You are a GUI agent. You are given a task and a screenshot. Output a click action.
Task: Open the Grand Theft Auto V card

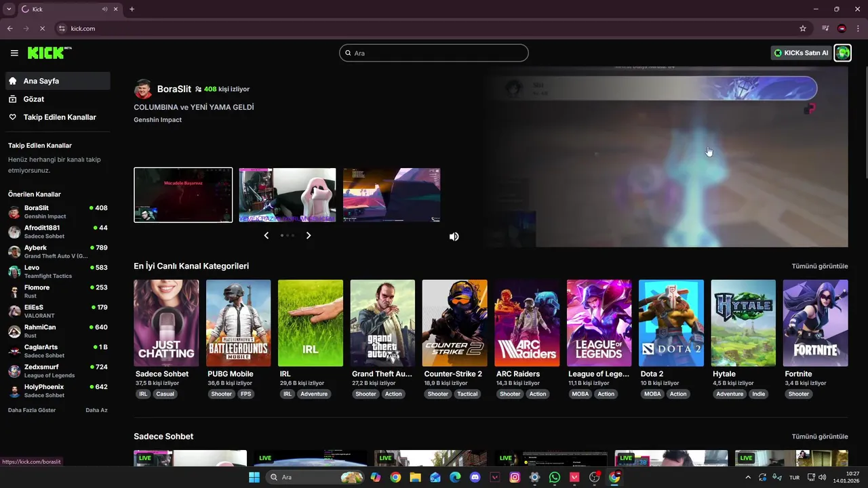click(x=382, y=323)
